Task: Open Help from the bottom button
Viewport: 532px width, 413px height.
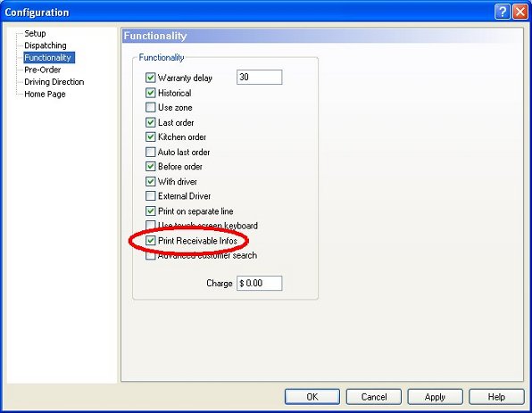Action: pyautogui.click(x=496, y=397)
